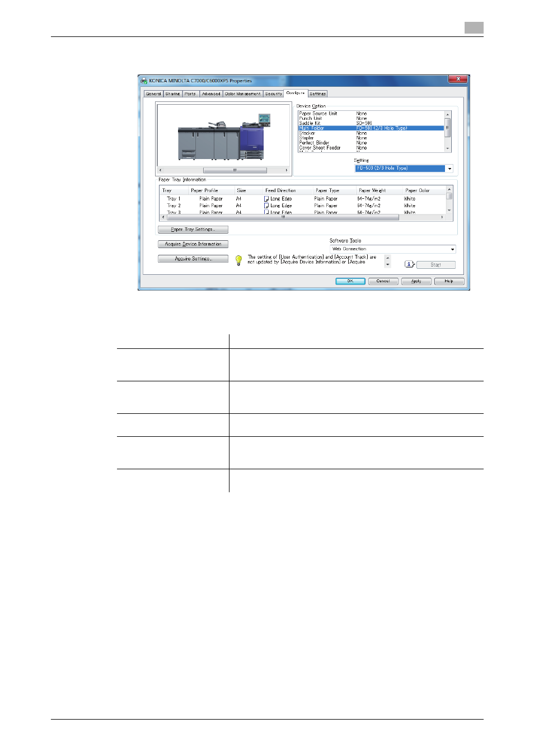The height and width of the screenshot is (756, 534).
Task: Open the Color Management tab
Action: pos(242,94)
